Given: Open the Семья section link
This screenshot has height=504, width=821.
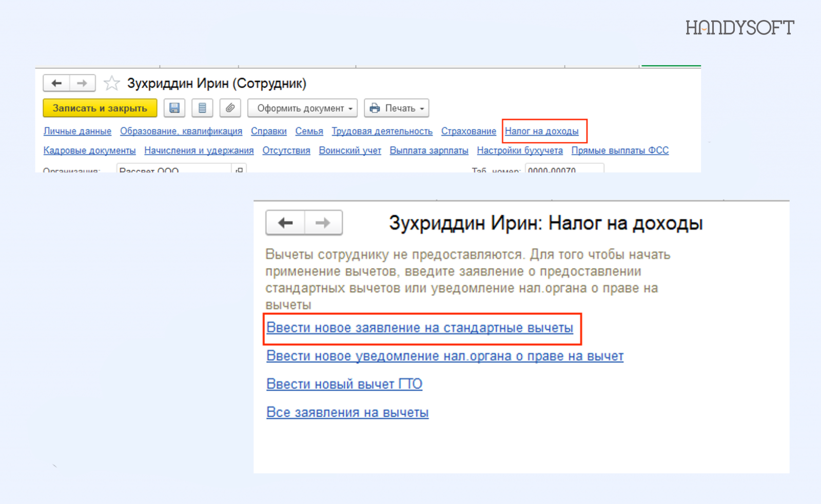Looking at the screenshot, I should tap(309, 131).
